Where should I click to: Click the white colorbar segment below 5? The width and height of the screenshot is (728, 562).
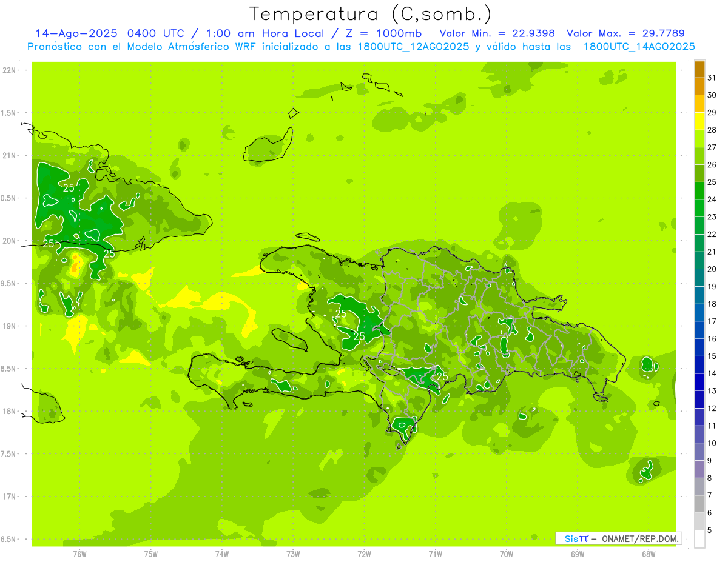700,539
